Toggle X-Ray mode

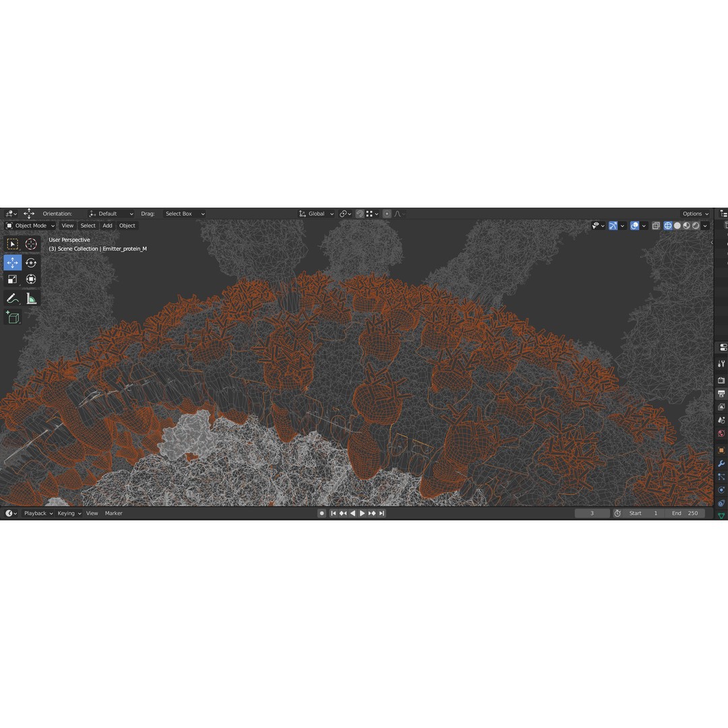[x=656, y=226]
